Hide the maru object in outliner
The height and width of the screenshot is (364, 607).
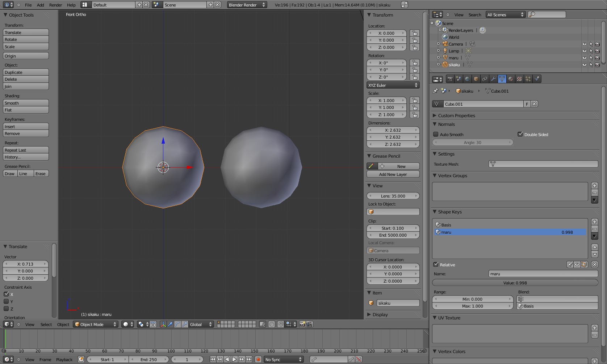coord(584,58)
